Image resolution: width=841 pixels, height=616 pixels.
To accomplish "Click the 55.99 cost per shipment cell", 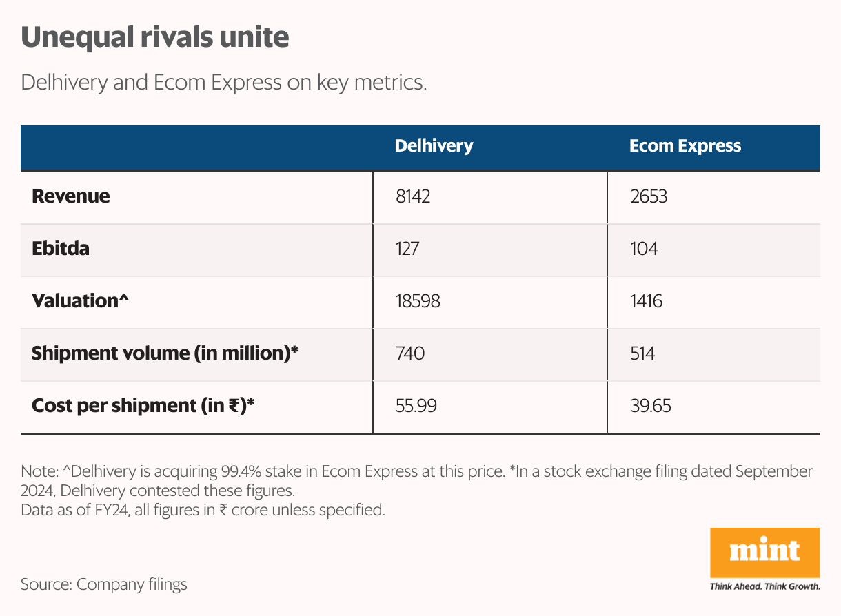I will (416, 406).
